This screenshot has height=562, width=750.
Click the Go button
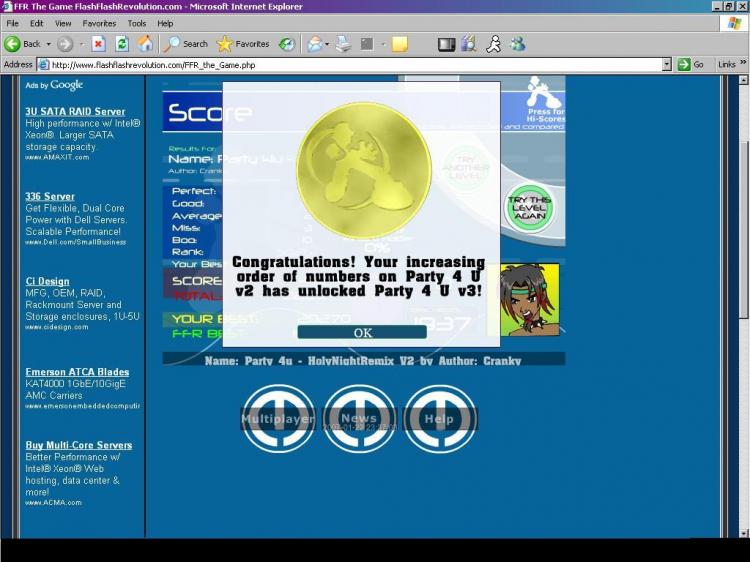(x=691, y=65)
